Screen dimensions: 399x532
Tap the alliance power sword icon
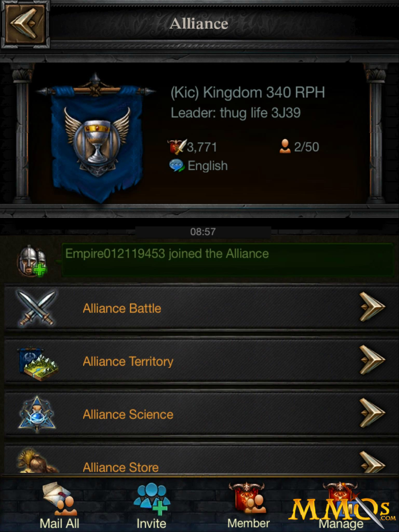coord(177,147)
